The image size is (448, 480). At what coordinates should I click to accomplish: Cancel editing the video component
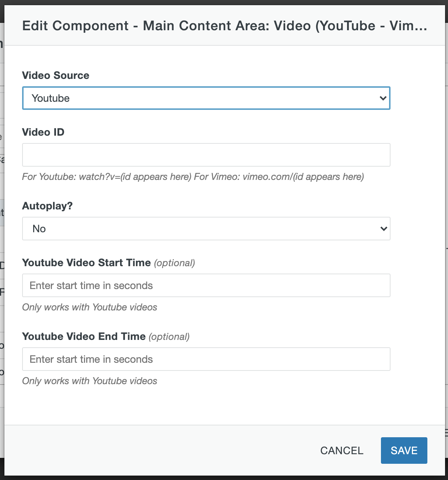(341, 450)
